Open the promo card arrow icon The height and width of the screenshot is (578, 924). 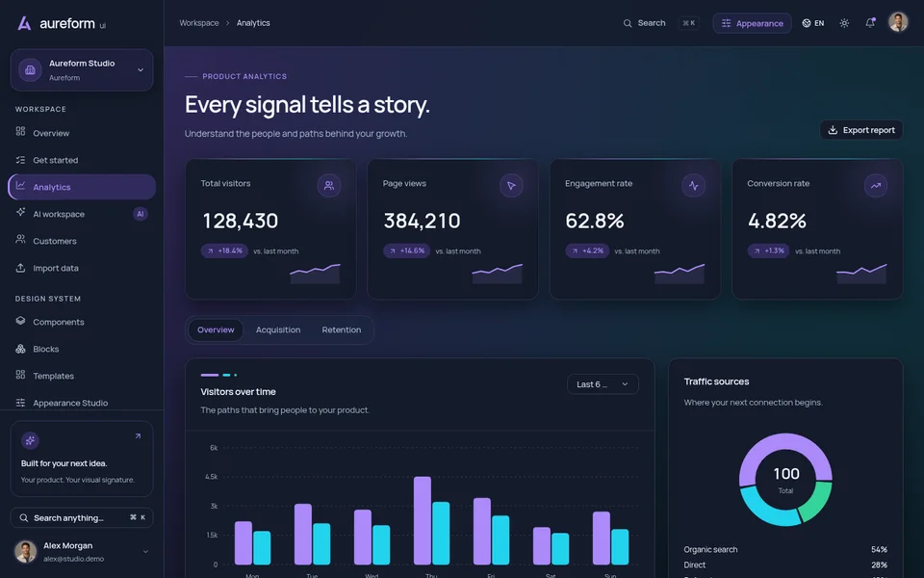tap(138, 436)
